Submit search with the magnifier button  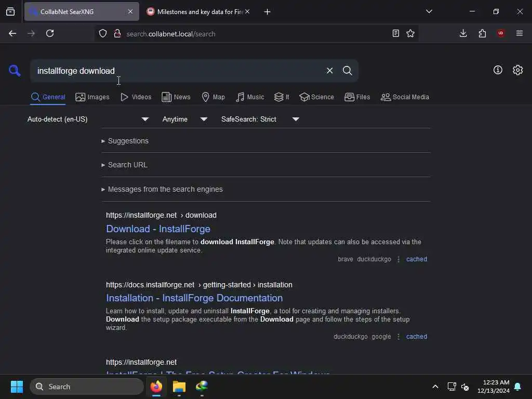(347, 71)
